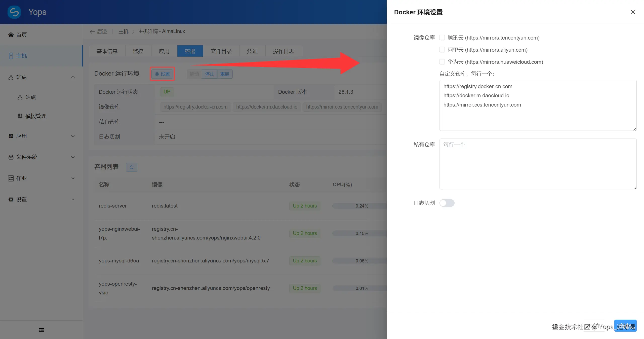Click the 模板管理 template icon

click(x=20, y=116)
